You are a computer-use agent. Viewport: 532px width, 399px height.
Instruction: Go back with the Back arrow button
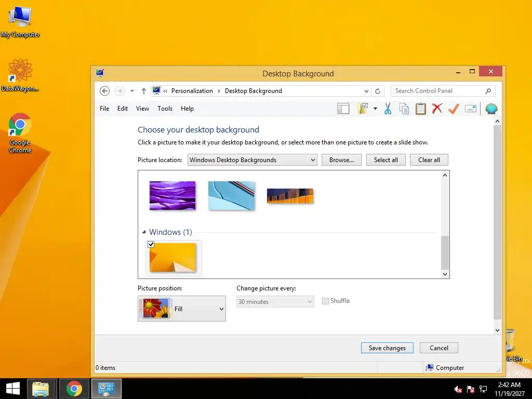click(104, 91)
